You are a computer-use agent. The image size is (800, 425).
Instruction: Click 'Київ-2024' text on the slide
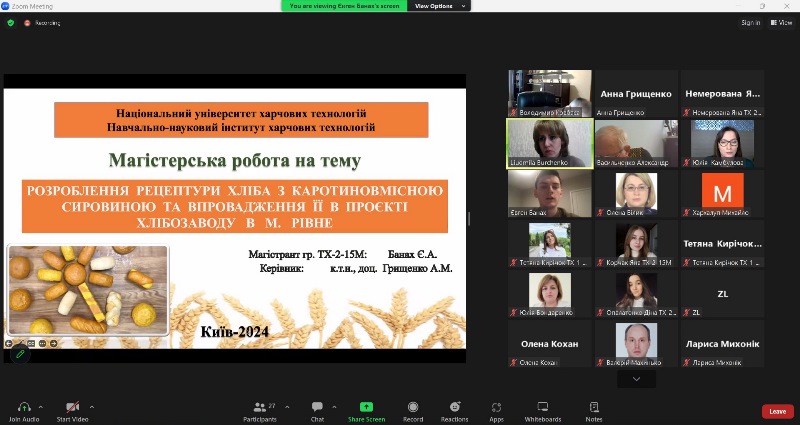[234, 332]
